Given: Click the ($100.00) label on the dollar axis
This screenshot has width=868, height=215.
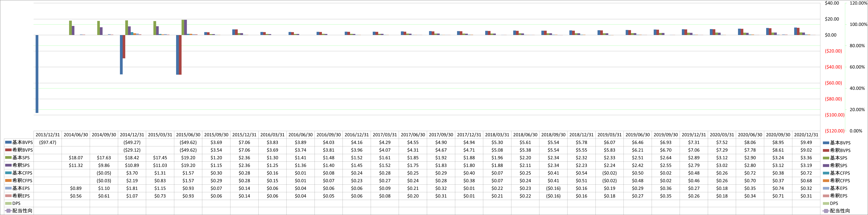Looking at the screenshot, I should tap(835, 115).
